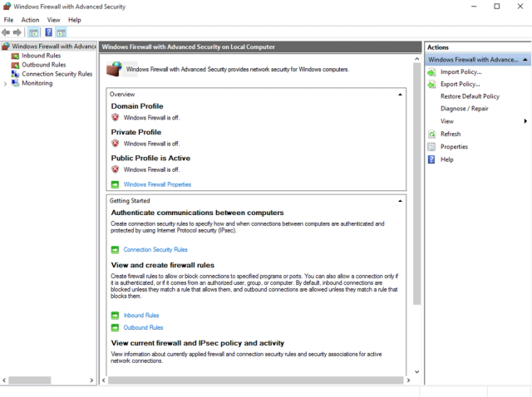Open the Connection Security Rules link in Getting Started
Screen dimensions: 532x397
pyautogui.click(x=155, y=250)
